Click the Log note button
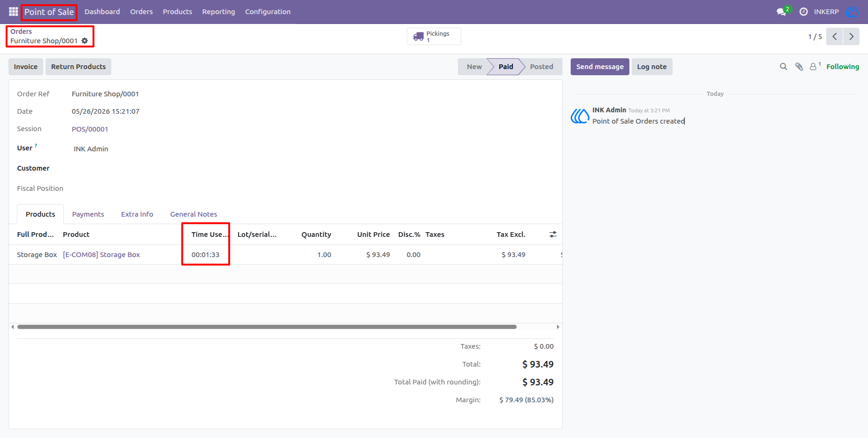The image size is (868, 438). pos(652,67)
